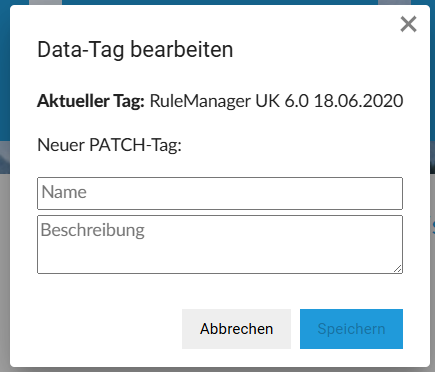Click the 'Neuer PATCH-Tag:' label
435x372 pixels.
(x=109, y=145)
